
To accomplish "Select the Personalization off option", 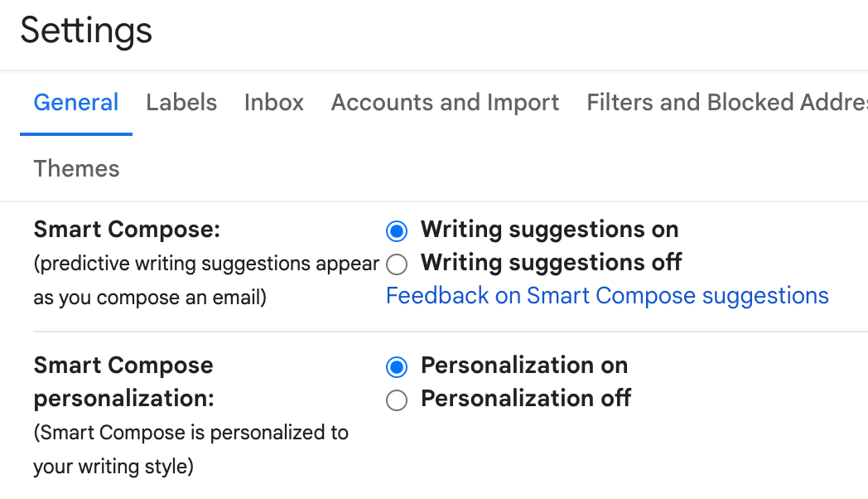I will pos(397,400).
